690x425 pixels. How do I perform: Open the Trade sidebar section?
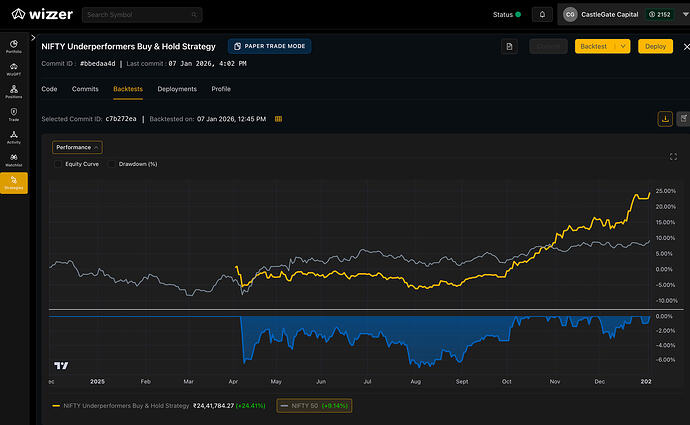[x=14, y=114]
